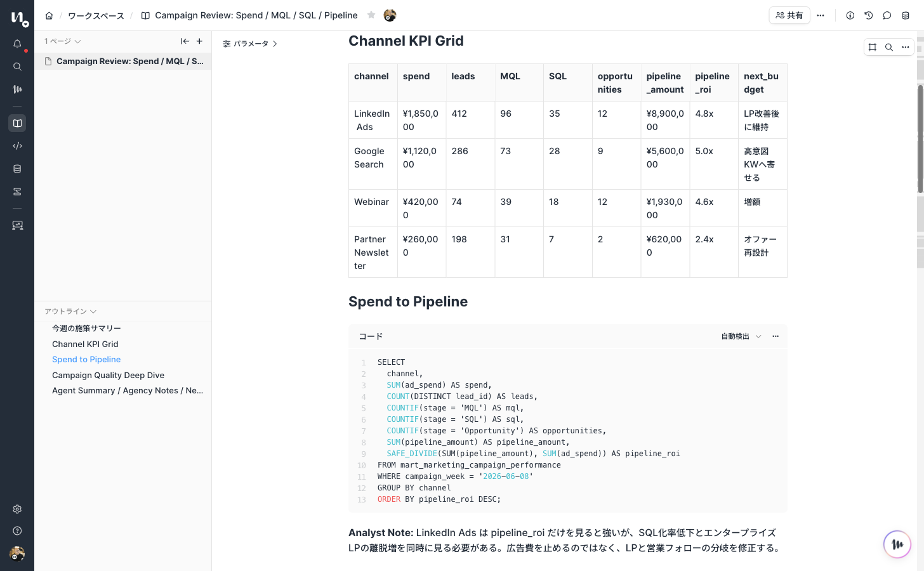
Task: Jump to Channel KPI Grid in outline
Action: click(85, 344)
